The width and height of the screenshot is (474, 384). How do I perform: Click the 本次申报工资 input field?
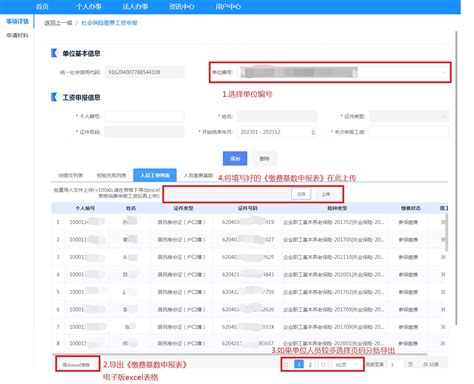coord(409,132)
